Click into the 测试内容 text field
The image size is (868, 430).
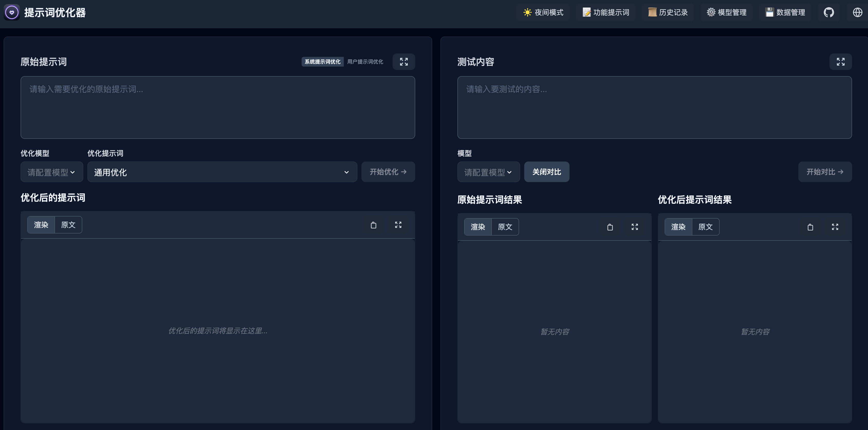654,107
